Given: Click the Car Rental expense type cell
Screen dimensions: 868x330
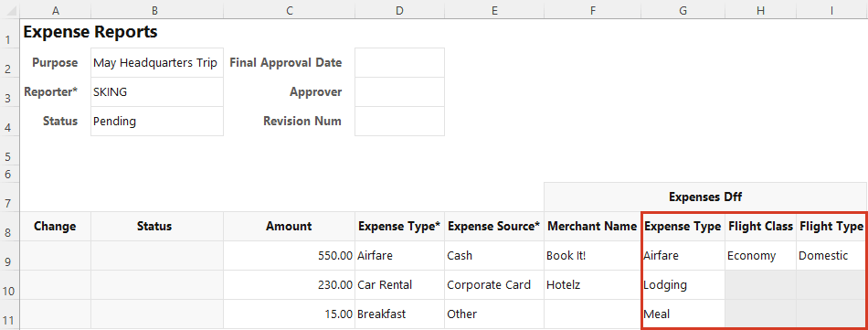Looking at the screenshot, I should pyautogui.click(x=399, y=285).
